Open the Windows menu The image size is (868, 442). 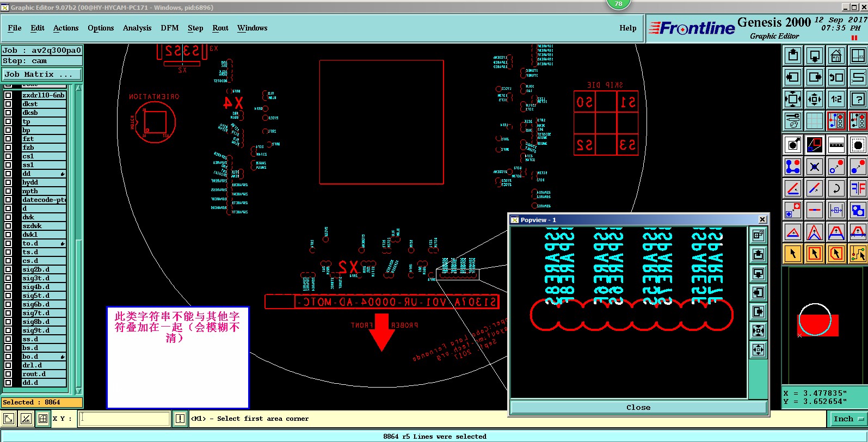[x=253, y=28]
